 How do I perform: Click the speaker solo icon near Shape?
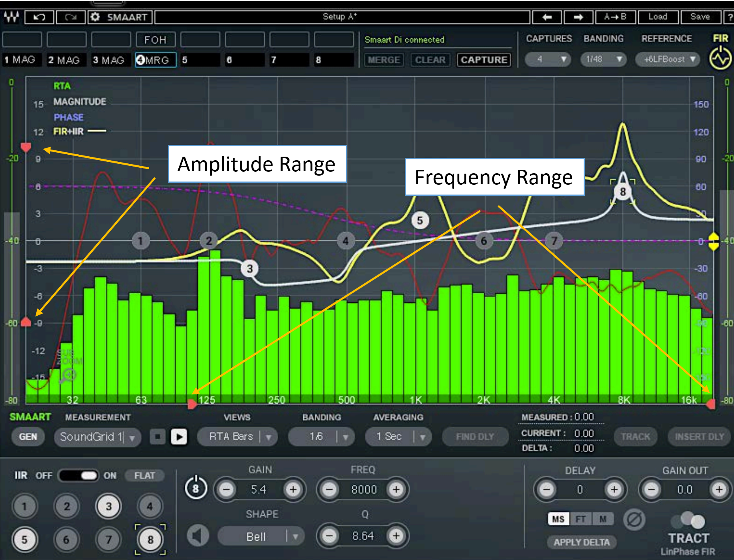point(198,536)
